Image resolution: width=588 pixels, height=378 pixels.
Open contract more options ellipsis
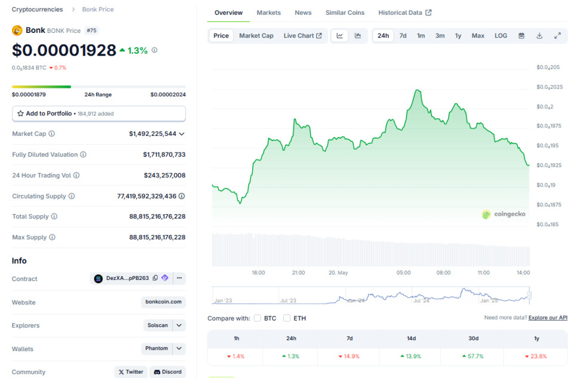(x=179, y=278)
